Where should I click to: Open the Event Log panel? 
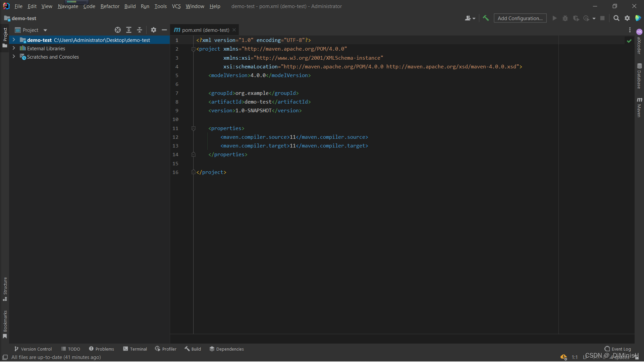point(618,349)
